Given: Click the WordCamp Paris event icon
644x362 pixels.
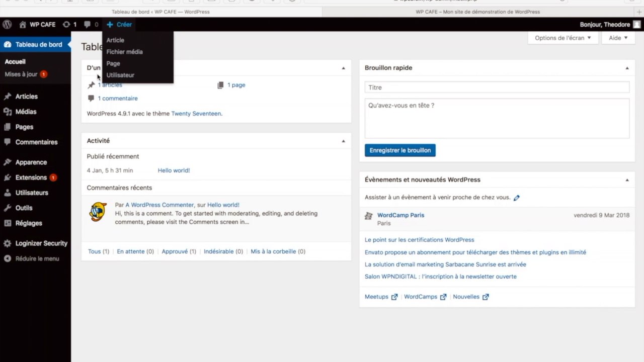Looking at the screenshot, I should 369,216.
